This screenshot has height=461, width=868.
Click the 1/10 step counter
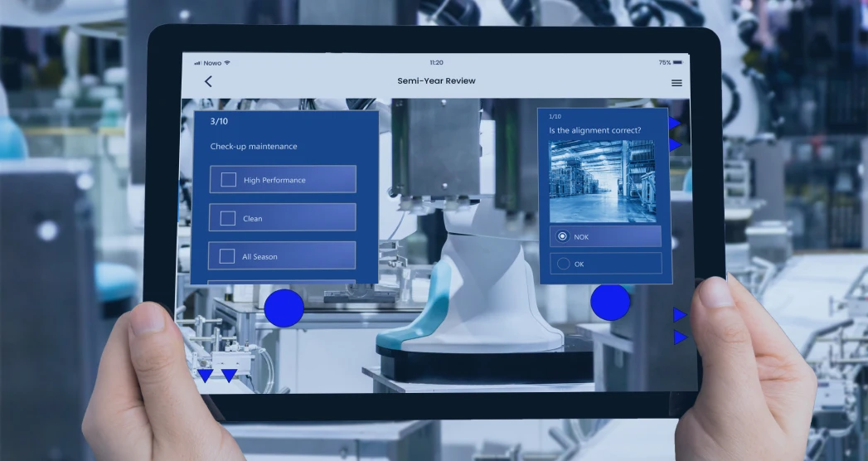[x=555, y=116]
